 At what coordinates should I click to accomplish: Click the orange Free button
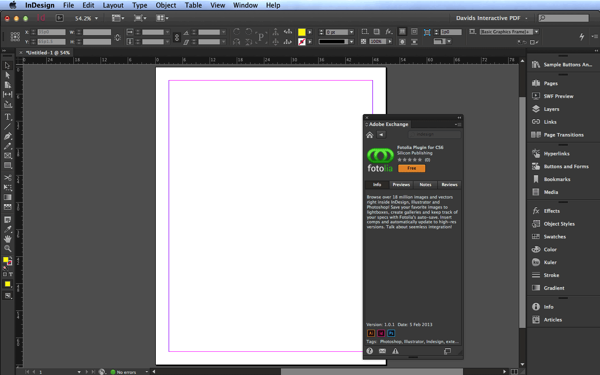pyautogui.click(x=411, y=168)
